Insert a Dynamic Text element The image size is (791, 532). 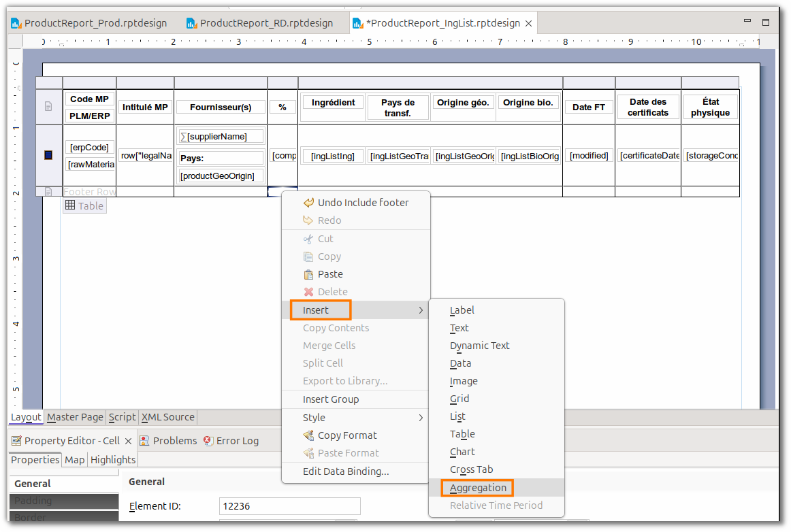[496, 346]
